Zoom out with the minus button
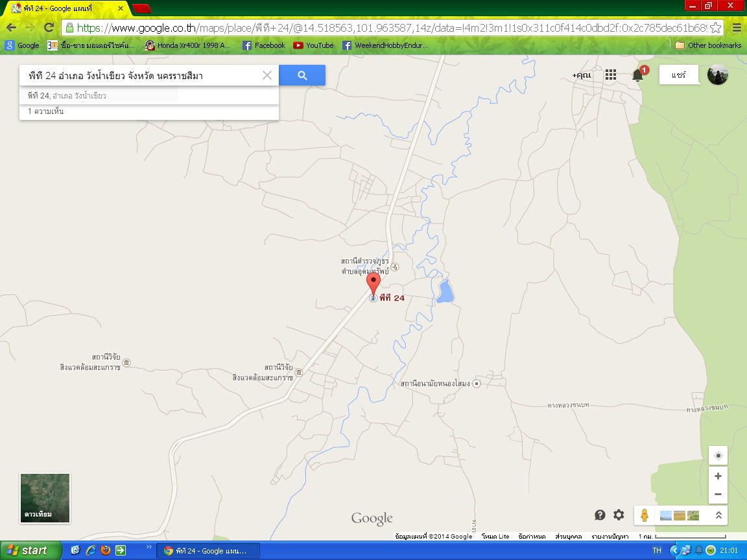The width and height of the screenshot is (747, 560). tap(718, 494)
